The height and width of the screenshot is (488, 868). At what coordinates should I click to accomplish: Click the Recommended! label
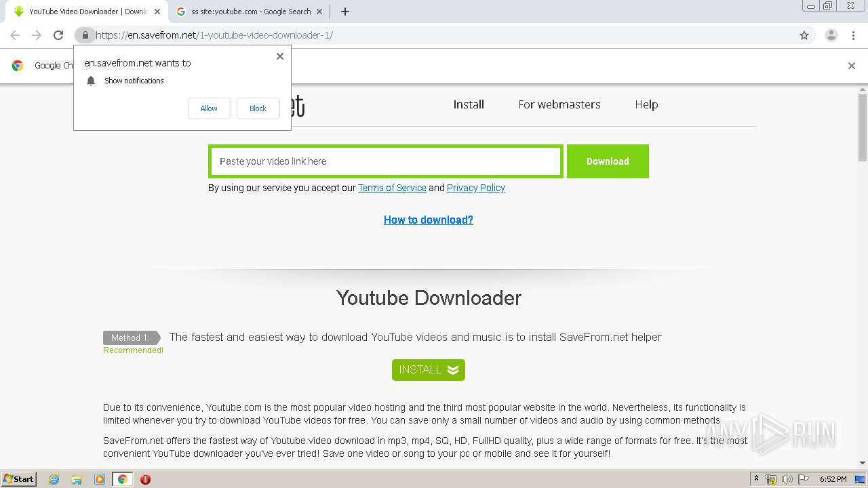[133, 350]
